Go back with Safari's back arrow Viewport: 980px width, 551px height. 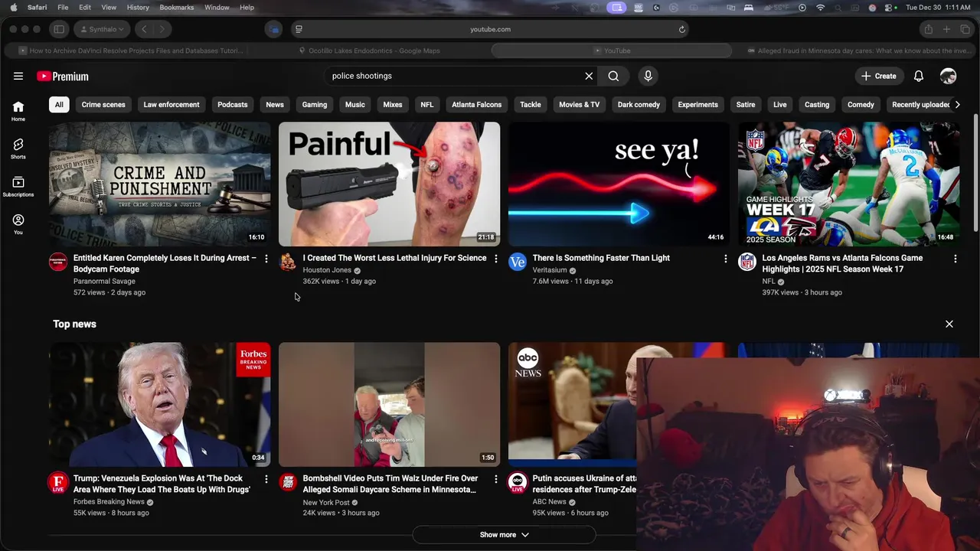(144, 29)
